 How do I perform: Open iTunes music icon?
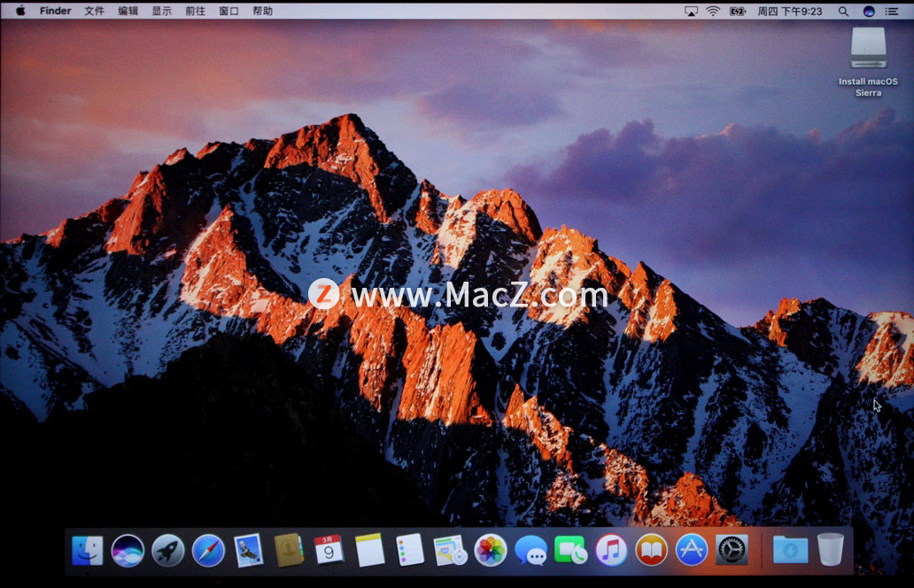click(611, 551)
